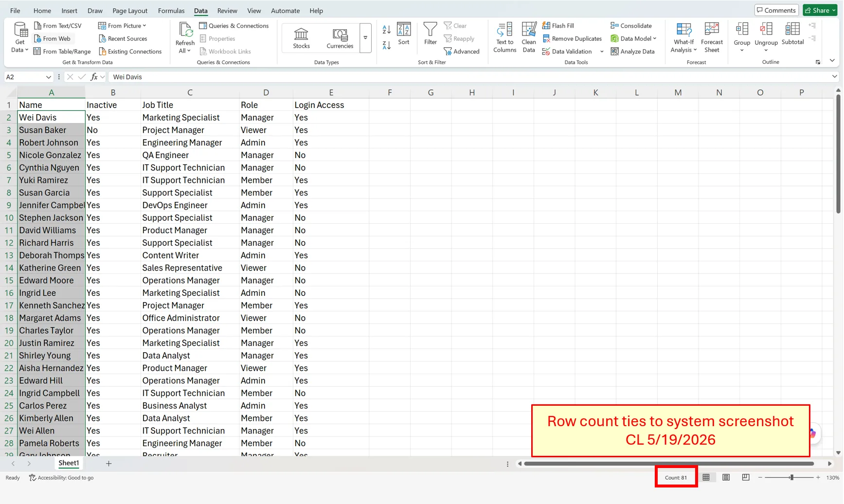Expand Group dropdown

(742, 50)
